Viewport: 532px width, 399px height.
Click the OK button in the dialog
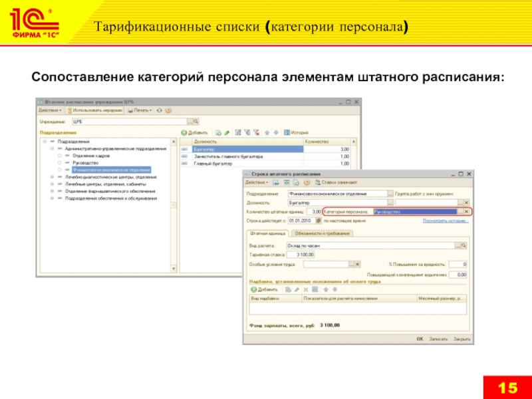[420, 338]
